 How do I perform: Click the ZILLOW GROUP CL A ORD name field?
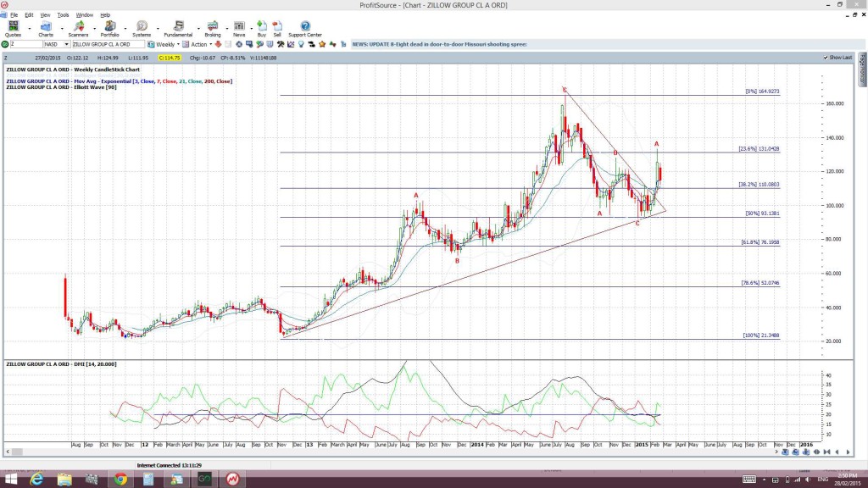(108, 44)
